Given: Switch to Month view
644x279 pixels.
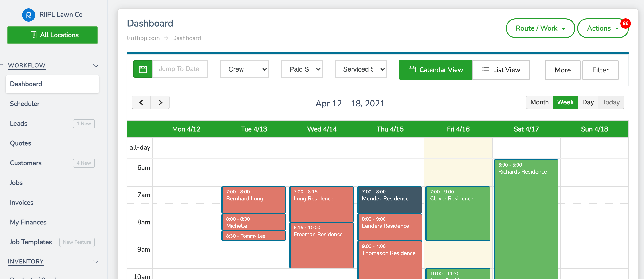Looking at the screenshot, I should tap(539, 102).
